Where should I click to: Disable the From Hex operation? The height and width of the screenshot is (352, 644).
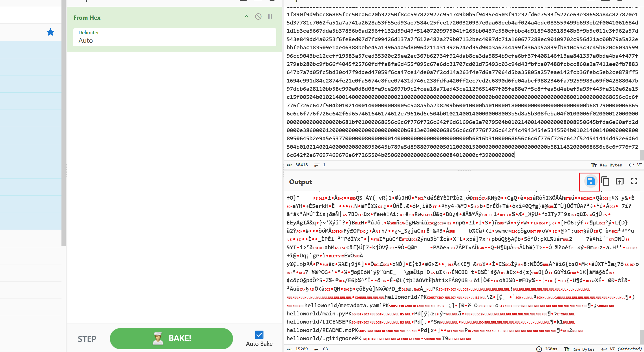[258, 17]
